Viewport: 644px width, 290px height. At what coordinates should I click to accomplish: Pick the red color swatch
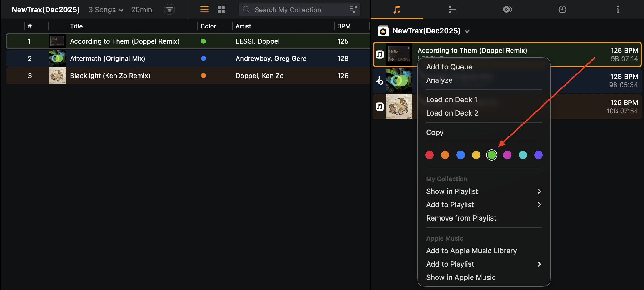[429, 155]
